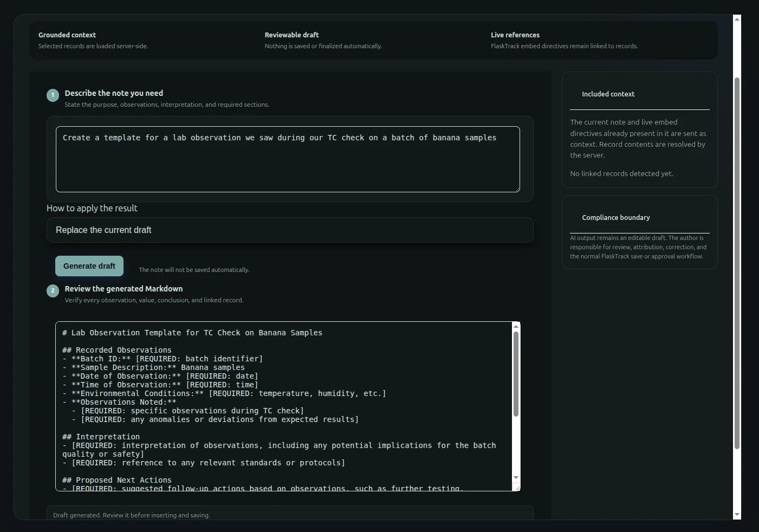
Task: Click the 'Review the generated Markdown' heading
Action: (x=124, y=289)
